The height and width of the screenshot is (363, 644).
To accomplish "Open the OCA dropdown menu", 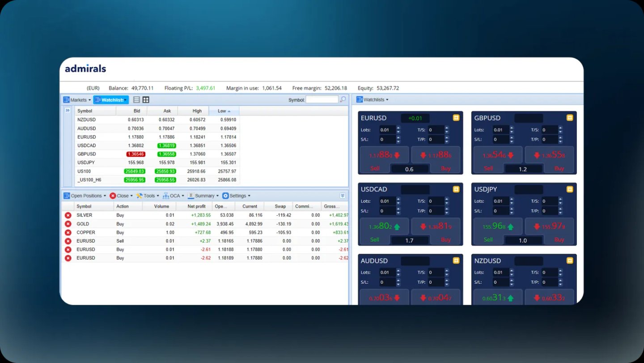I will [x=174, y=196].
